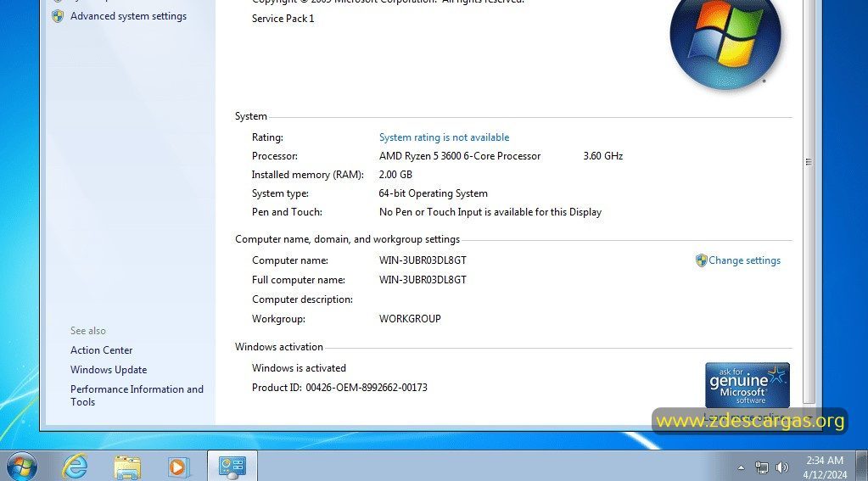Click the 2.00 GB installed memory value

[x=395, y=175]
